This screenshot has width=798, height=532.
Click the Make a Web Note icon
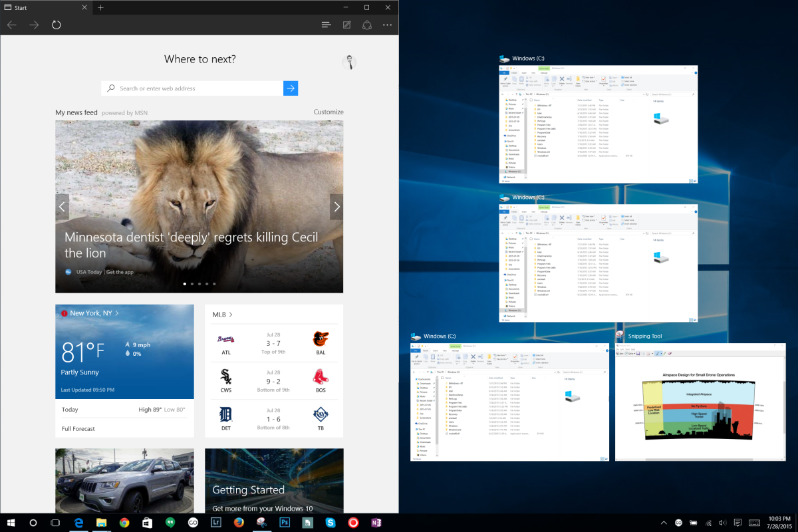[346, 25]
